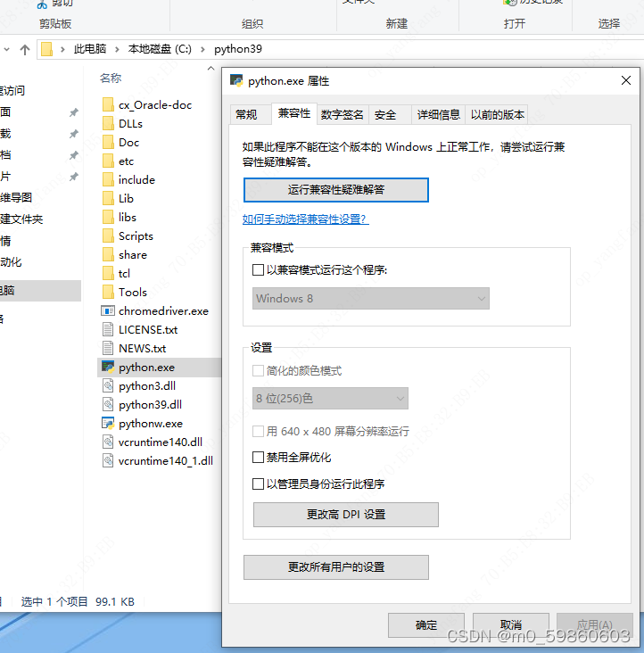Select the Lib folder icon

coord(108,199)
